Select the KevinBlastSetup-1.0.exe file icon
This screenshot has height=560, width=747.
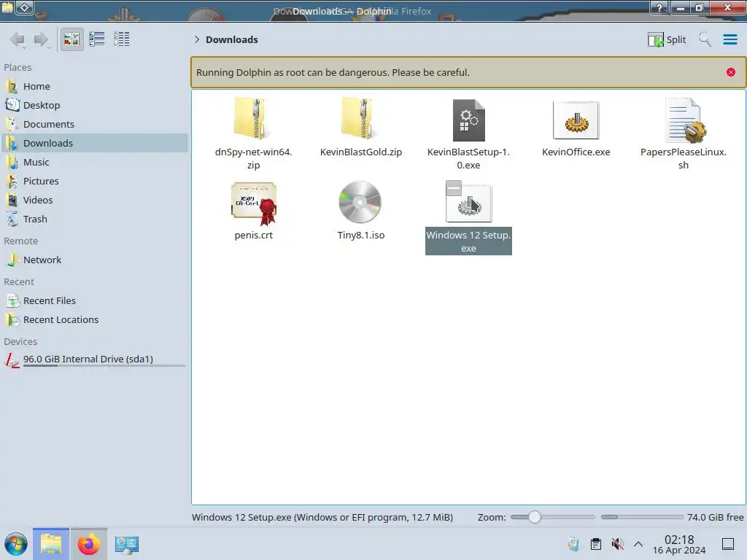tap(469, 120)
